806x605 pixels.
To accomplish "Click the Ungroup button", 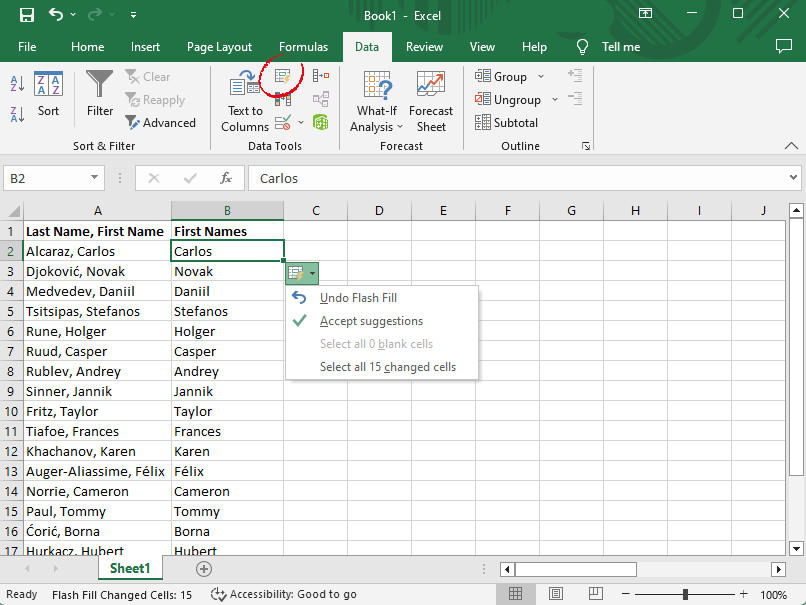I will (508, 99).
